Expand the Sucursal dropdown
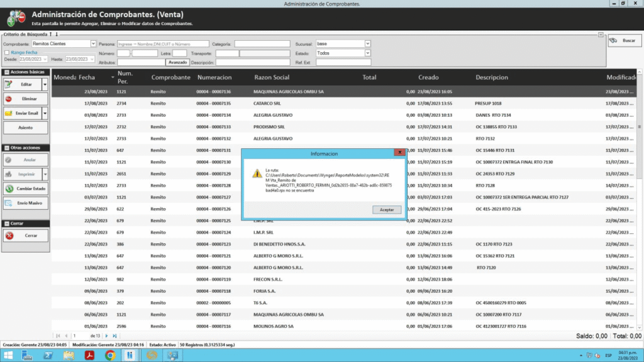 (x=367, y=44)
